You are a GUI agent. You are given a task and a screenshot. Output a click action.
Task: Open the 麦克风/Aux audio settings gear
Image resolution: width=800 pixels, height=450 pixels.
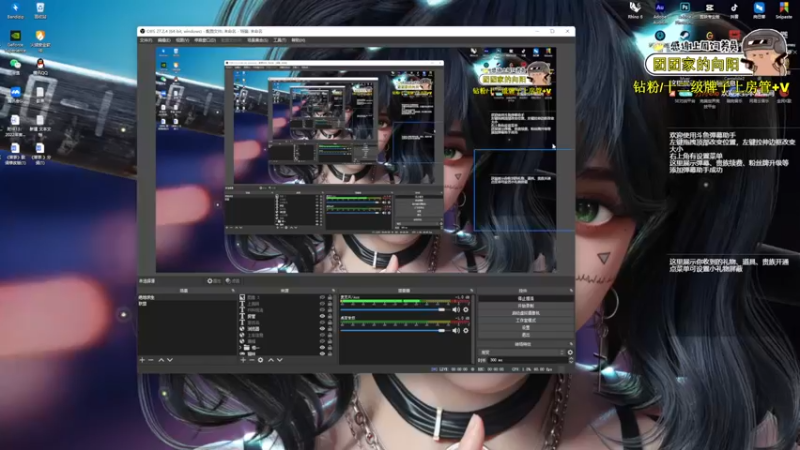(466, 310)
